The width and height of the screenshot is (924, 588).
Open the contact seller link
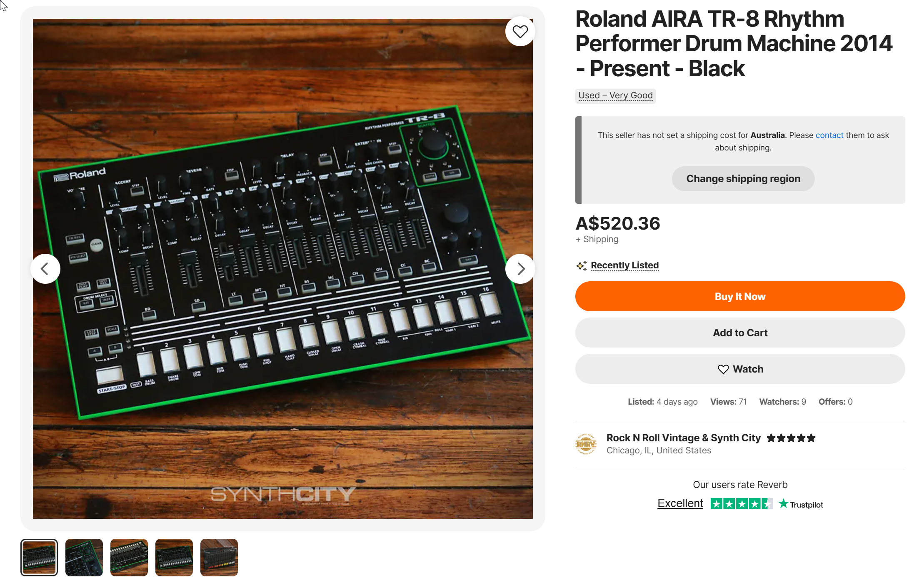[x=829, y=135]
